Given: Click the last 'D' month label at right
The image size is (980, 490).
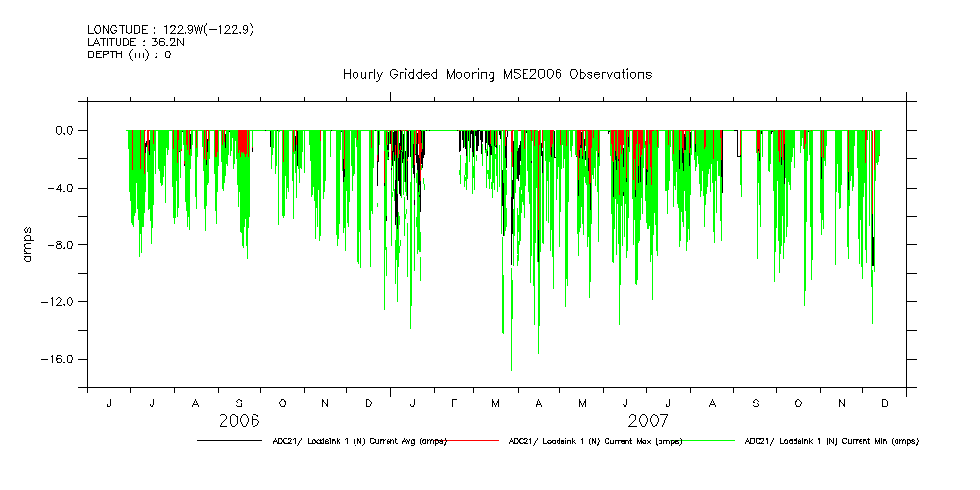Looking at the screenshot, I should tap(884, 402).
